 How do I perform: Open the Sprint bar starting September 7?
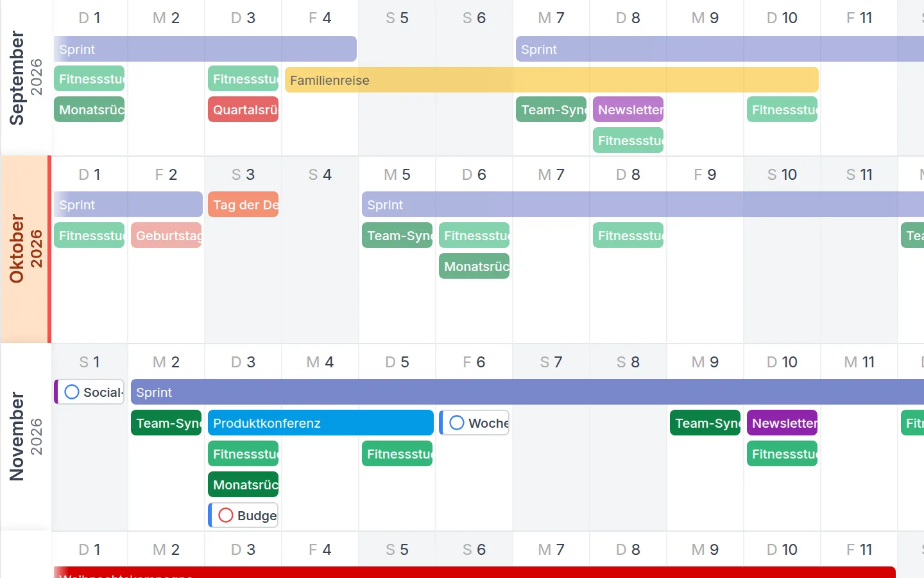[x=720, y=49]
